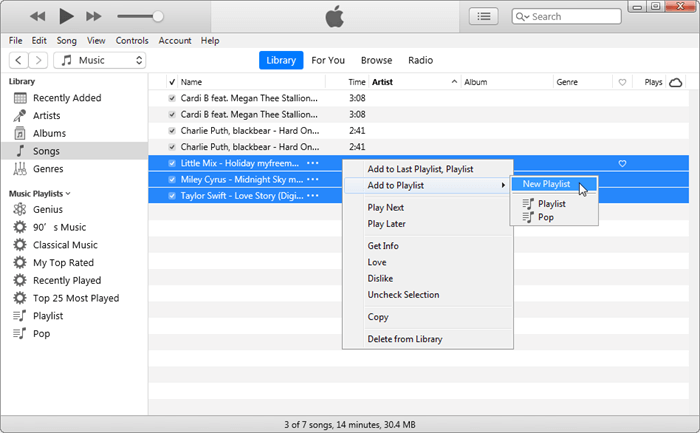Adjust the volume slider knob
This screenshot has width=700, height=433.
(158, 17)
